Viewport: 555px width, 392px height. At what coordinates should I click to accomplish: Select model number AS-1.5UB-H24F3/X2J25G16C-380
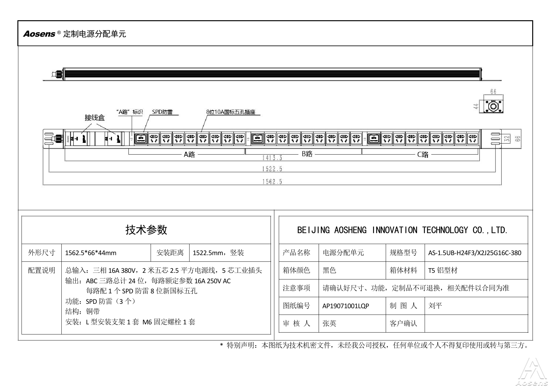point(475,253)
